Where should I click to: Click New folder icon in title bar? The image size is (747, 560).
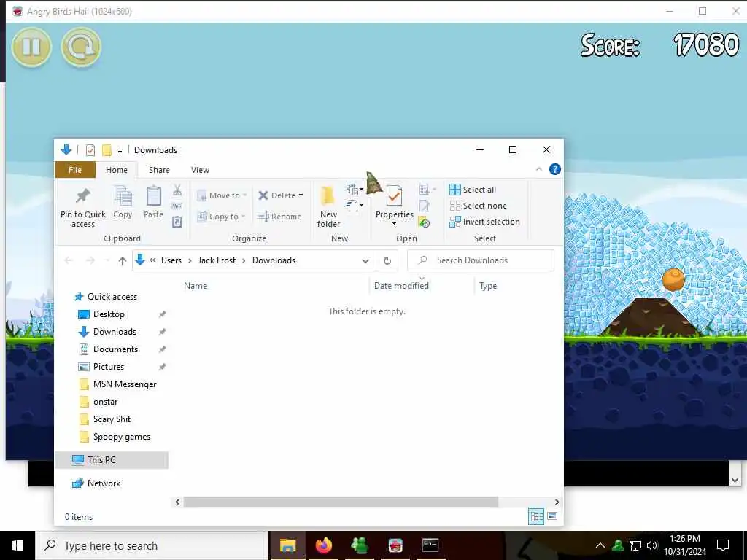click(x=107, y=150)
